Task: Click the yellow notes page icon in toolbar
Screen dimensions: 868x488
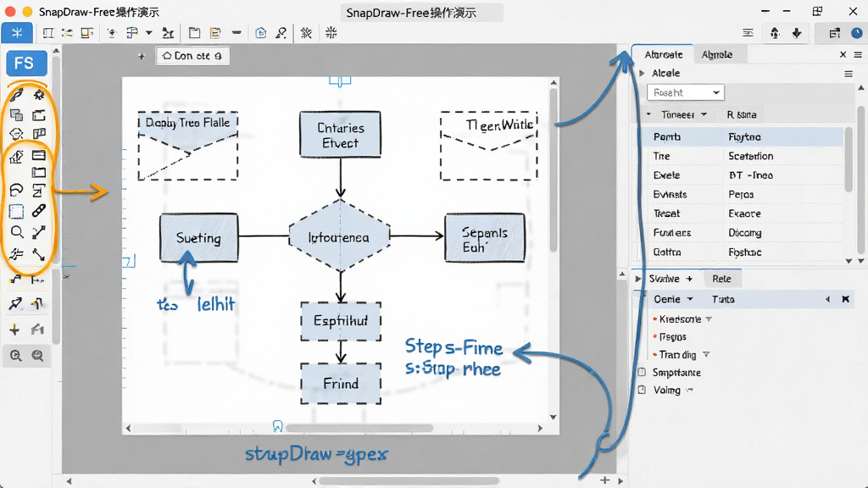Action: [215, 33]
